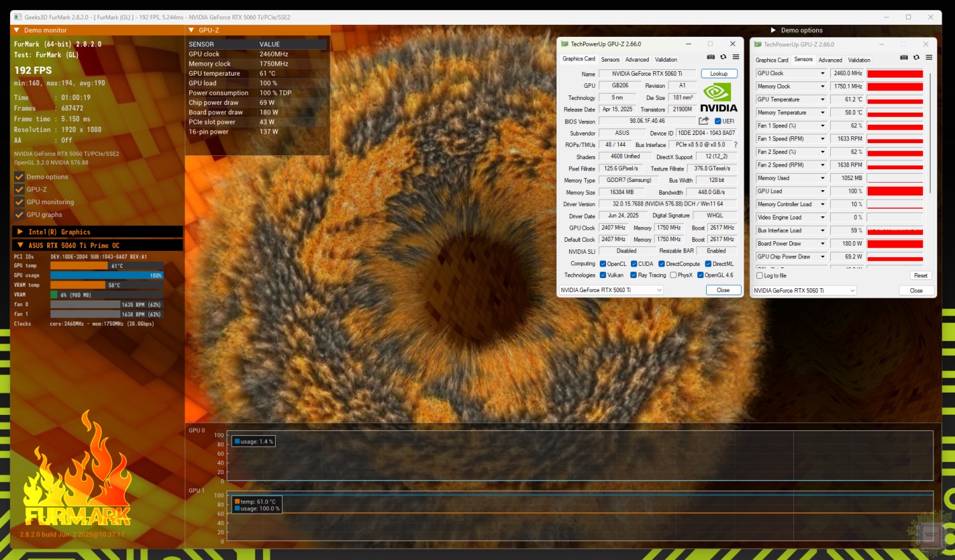Open the GPU Clock sensor dropdown
The width and height of the screenshot is (955, 560).
click(x=823, y=73)
